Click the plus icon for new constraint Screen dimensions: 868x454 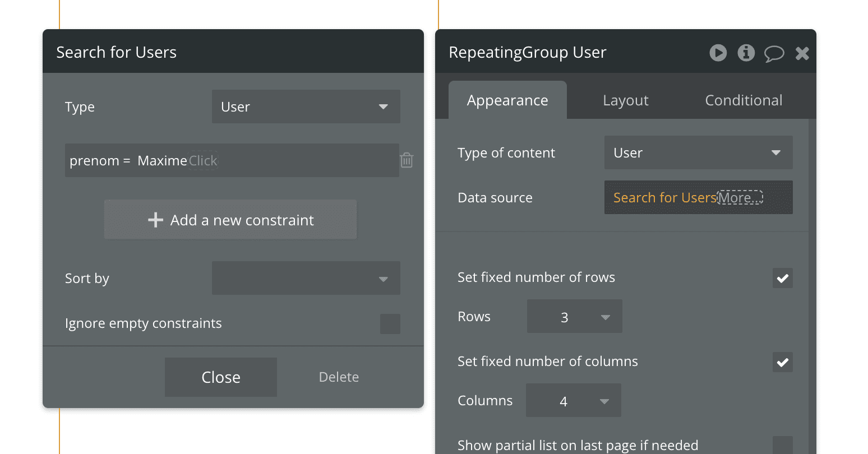pyautogui.click(x=155, y=220)
